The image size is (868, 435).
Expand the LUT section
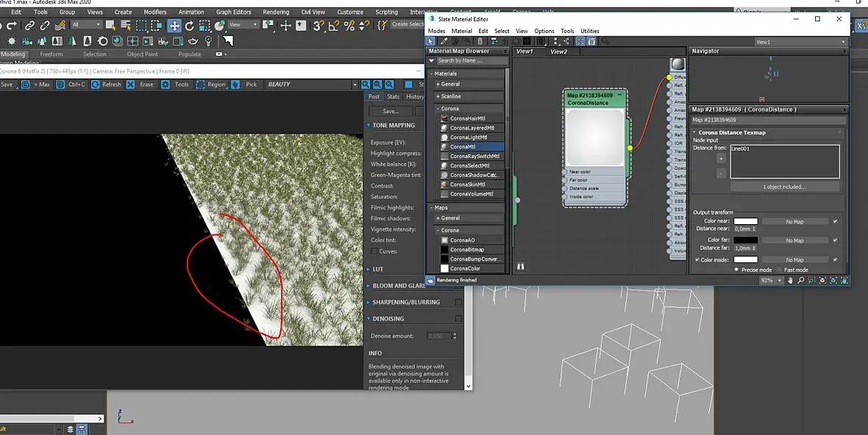[x=369, y=269]
